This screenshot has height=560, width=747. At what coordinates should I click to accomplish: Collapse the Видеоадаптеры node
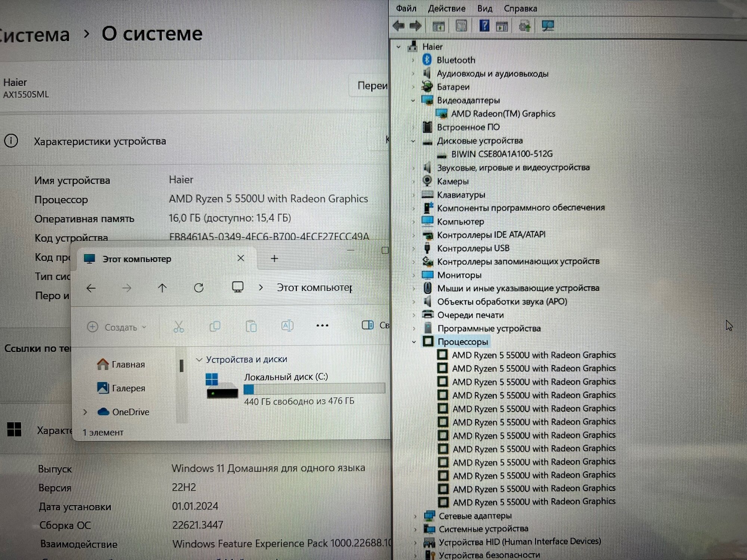pyautogui.click(x=413, y=100)
